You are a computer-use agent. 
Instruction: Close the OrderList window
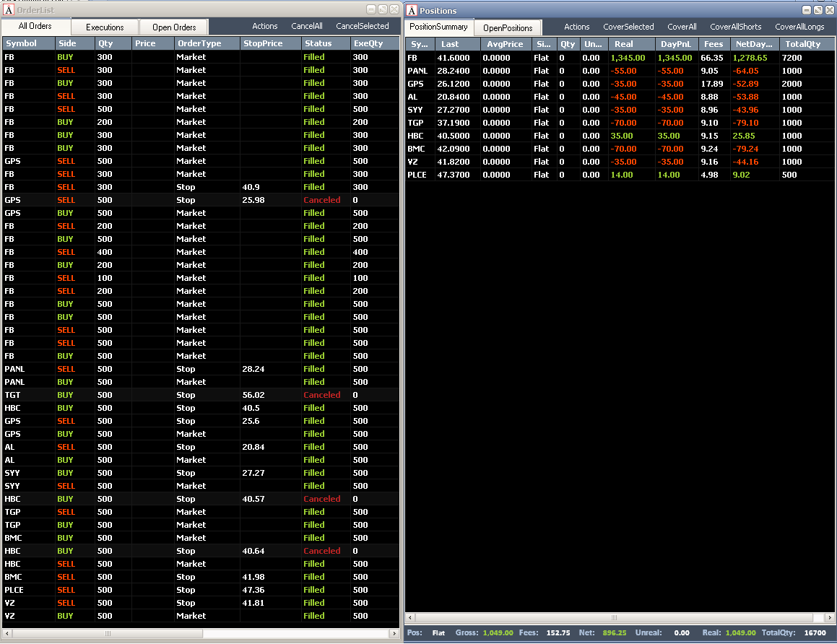(x=394, y=9)
